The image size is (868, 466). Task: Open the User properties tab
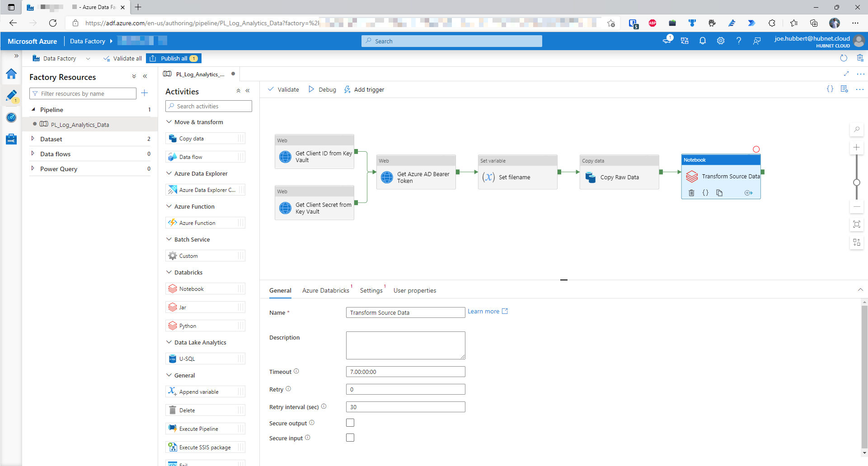(x=414, y=290)
